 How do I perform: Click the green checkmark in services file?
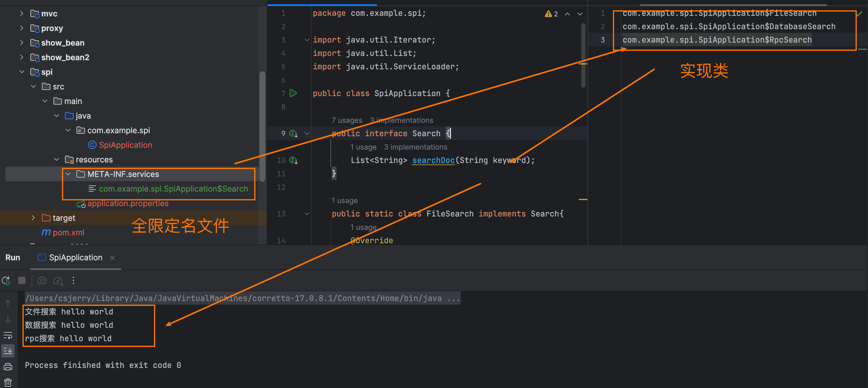[859, 14]
